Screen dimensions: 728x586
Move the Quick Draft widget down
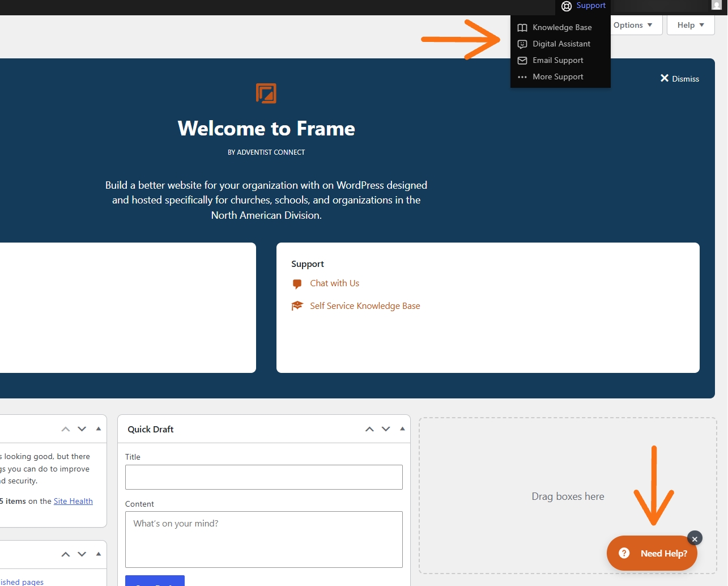386,429
